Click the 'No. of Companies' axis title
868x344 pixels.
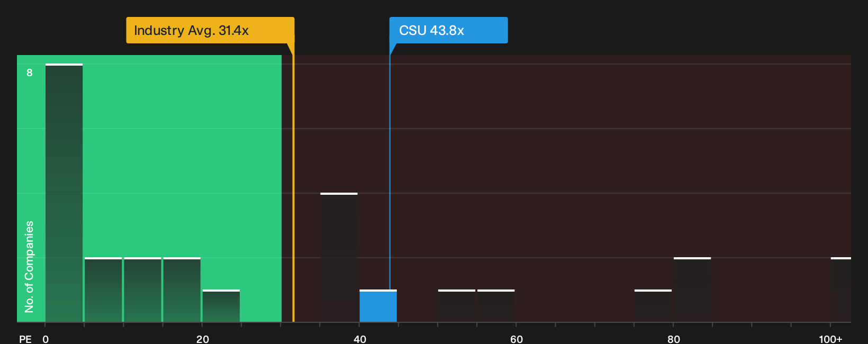[29, 266]
